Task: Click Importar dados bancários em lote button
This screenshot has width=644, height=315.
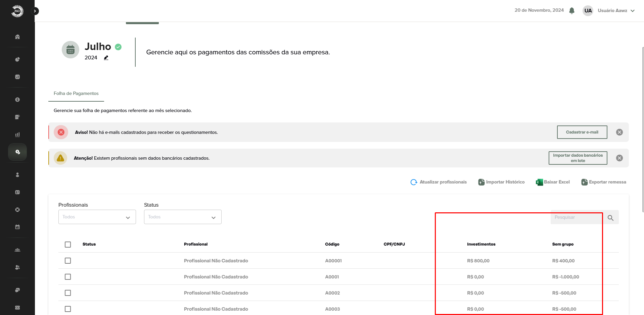Action: [x=578, y=158]
